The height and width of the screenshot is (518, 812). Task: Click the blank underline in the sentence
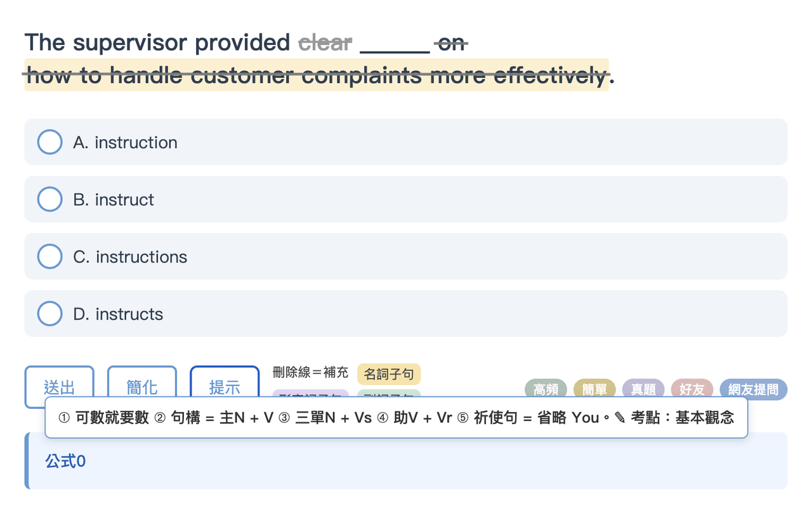pos(395,43)
